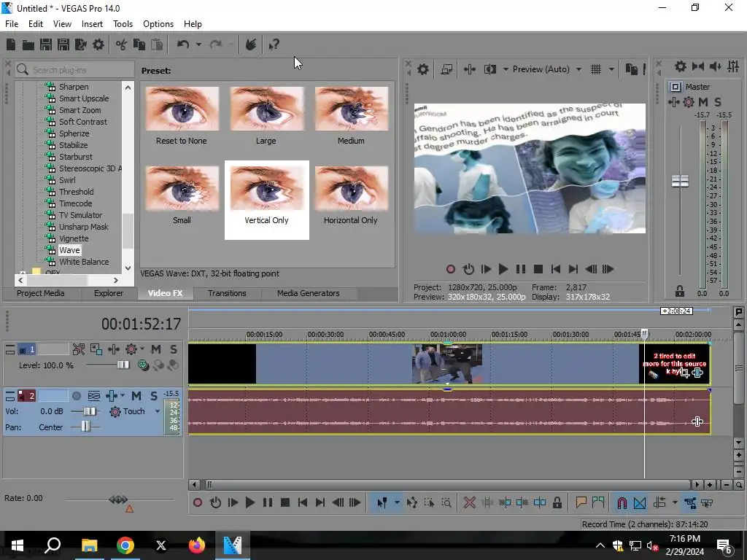This screenshot has width=747, height=560.
Task: Open the Tools menu
Action: coord(123,24)
